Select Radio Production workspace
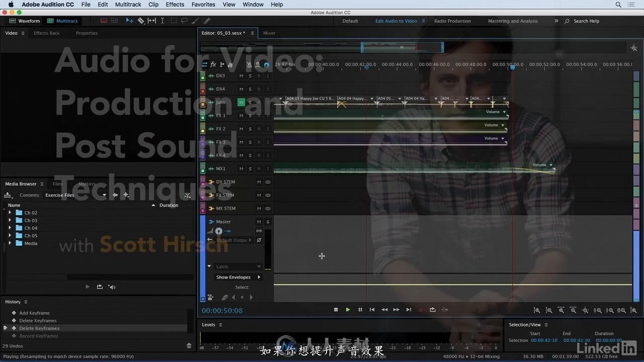 (452, 21)
